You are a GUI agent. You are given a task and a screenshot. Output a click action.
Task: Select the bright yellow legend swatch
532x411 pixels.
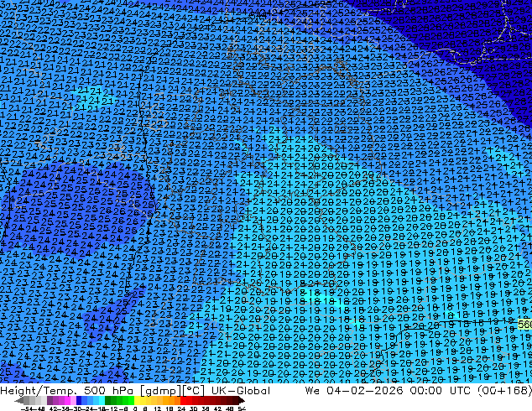tap(137, 401)
